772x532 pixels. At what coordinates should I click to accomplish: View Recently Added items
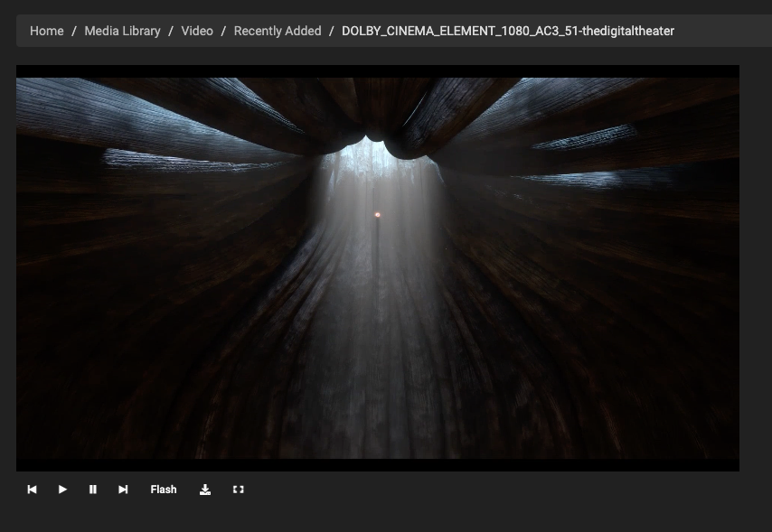click(277, 31)
